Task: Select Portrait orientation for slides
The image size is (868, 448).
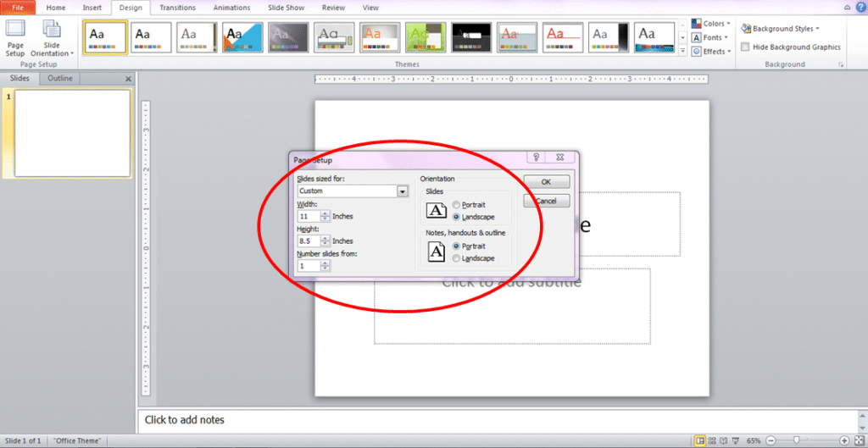Action: point(458,205)
